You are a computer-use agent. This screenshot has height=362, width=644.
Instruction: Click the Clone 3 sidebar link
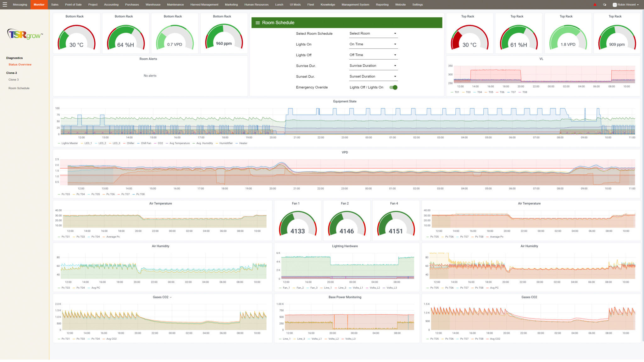point(14,80)
